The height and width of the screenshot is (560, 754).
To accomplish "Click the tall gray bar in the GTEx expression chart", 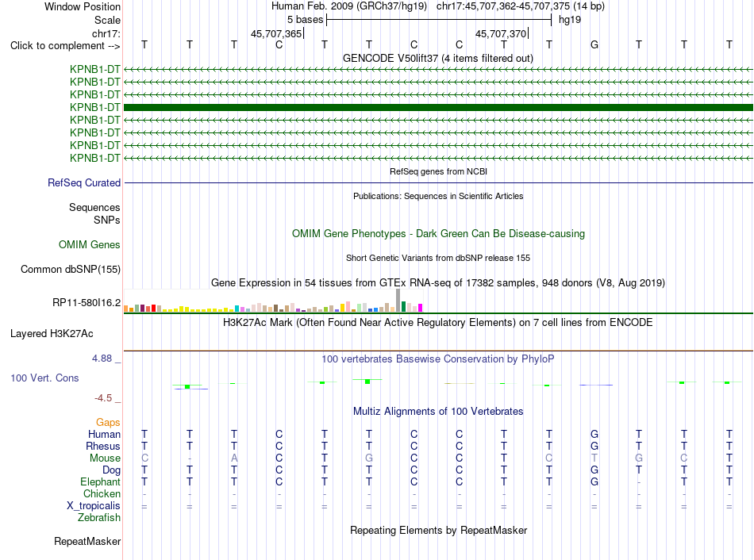I will [x=398, y=301].
